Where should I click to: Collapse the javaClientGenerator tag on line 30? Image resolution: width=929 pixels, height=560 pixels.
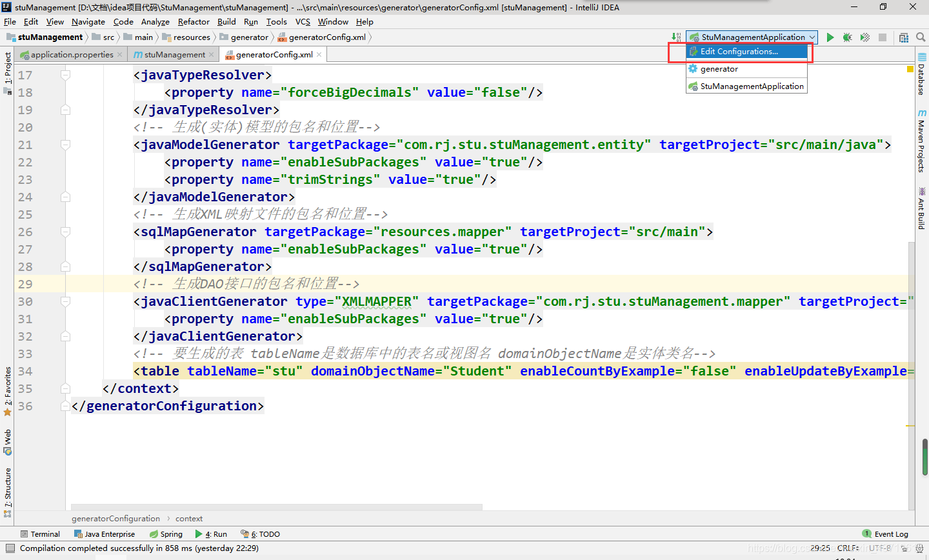point(65,301)
